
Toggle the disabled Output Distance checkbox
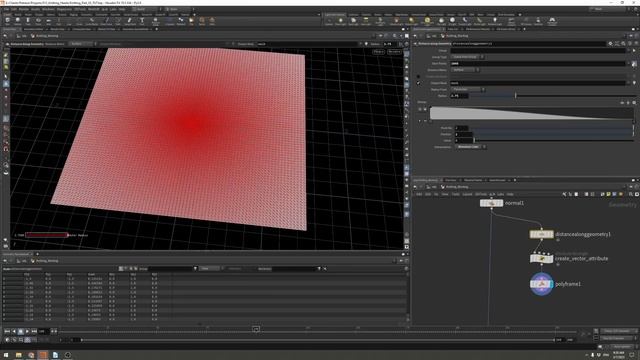(x=418, y=76)
